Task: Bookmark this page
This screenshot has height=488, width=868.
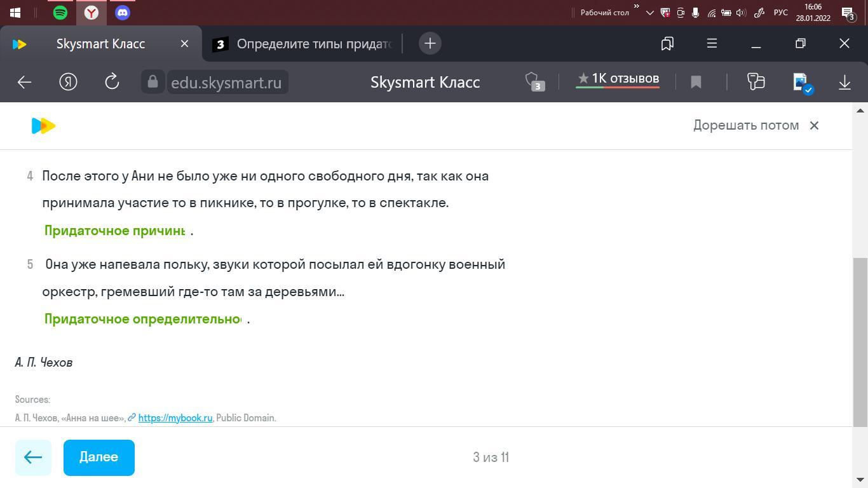Action: (x=696, y=82)
